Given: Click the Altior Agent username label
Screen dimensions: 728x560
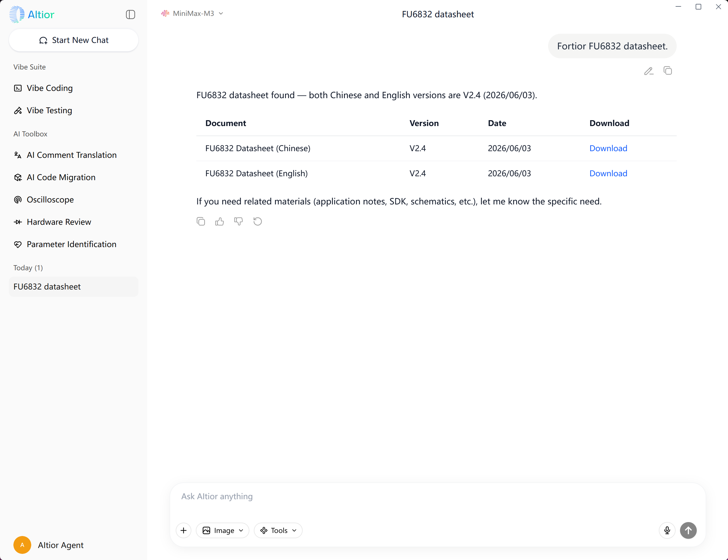Looking at the screenshot, I should (61, 545).
